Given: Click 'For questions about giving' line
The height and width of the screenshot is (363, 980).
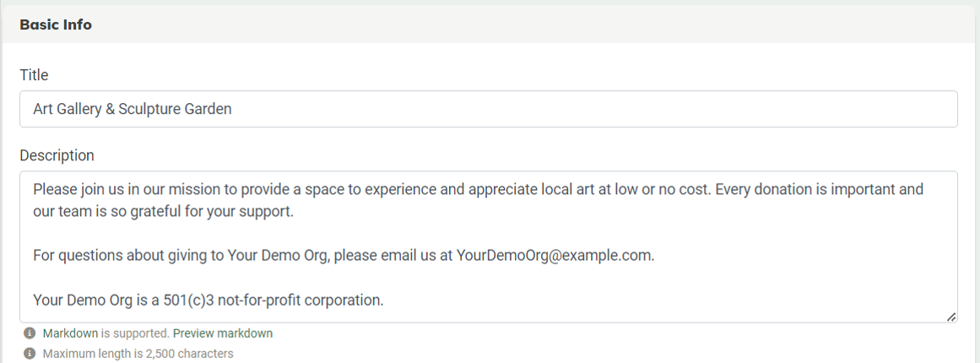Looking at the screenshot, I should click(128, 256).
